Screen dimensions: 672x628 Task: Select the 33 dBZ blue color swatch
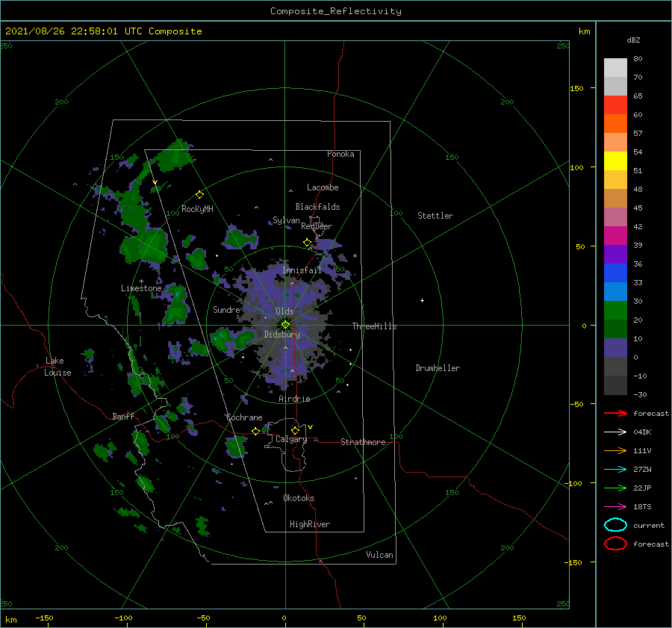click(615, 291)
